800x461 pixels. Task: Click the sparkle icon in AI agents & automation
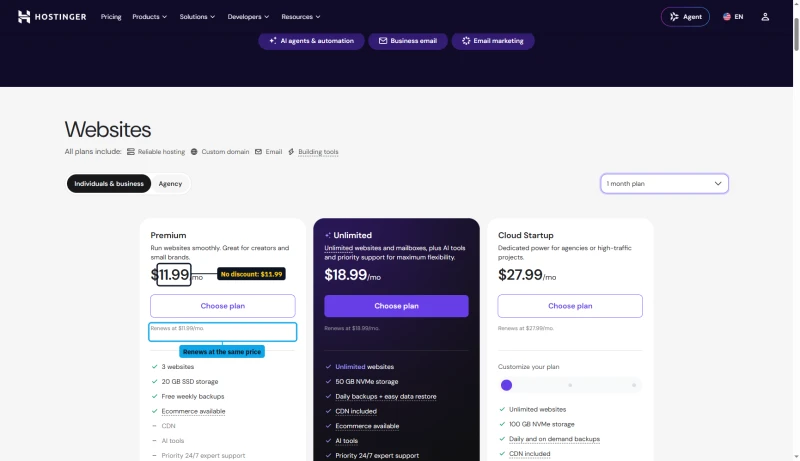pyautogui.click(x=273, y=41)
